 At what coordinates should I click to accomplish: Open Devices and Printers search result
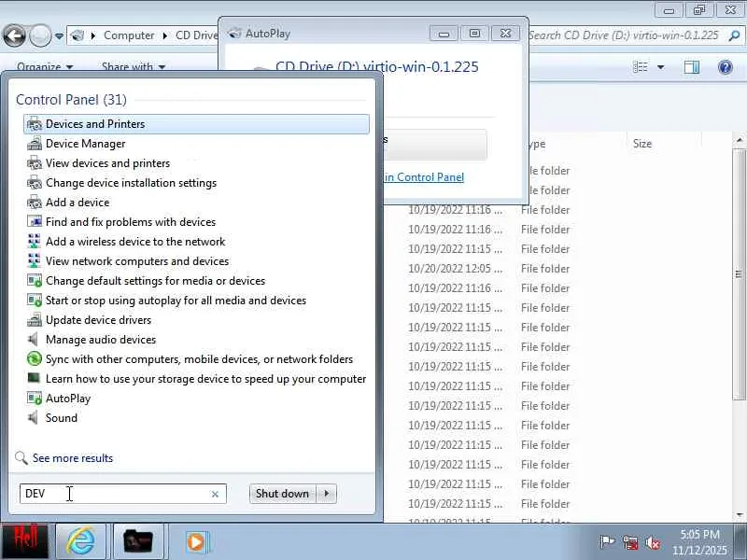196,124
